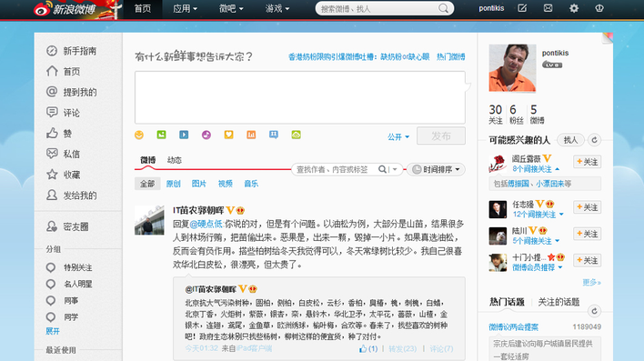Insert an emoticon with the smiley icon
Image resolution: width=644 pixels, height=361 pixels.
pos(139,135)
